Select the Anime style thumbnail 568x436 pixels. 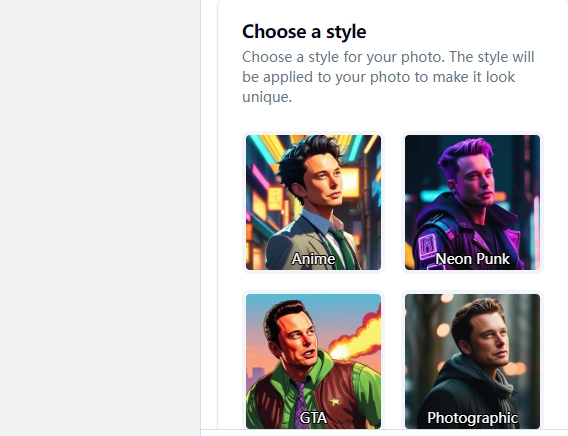tap(313, 202)
